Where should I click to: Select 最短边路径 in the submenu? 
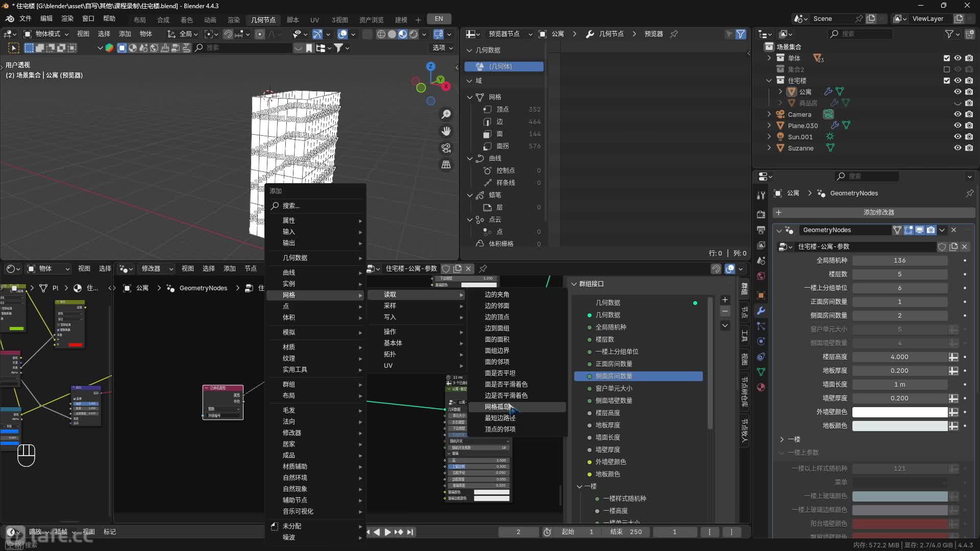click(517, 418)
